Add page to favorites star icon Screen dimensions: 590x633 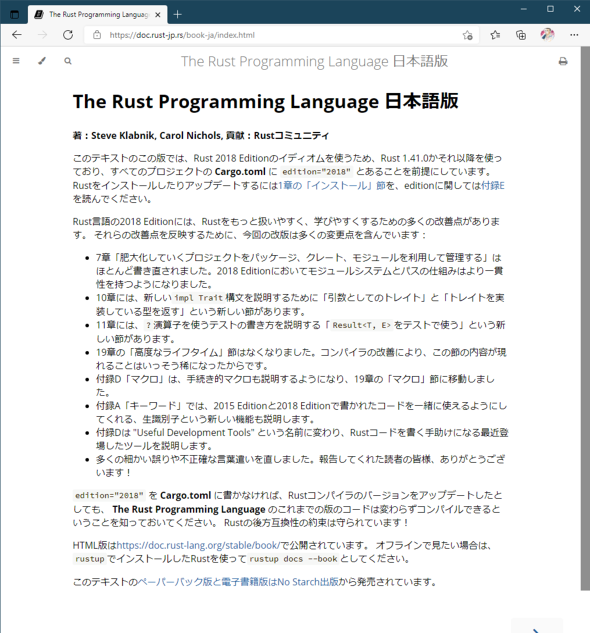point(468,36)
